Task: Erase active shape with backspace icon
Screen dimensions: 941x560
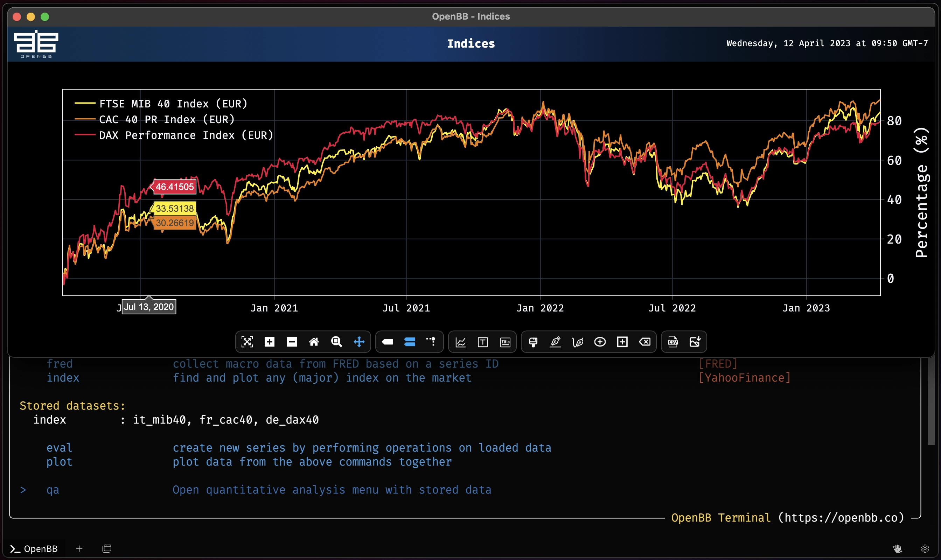Action: (x=645, y=342)
